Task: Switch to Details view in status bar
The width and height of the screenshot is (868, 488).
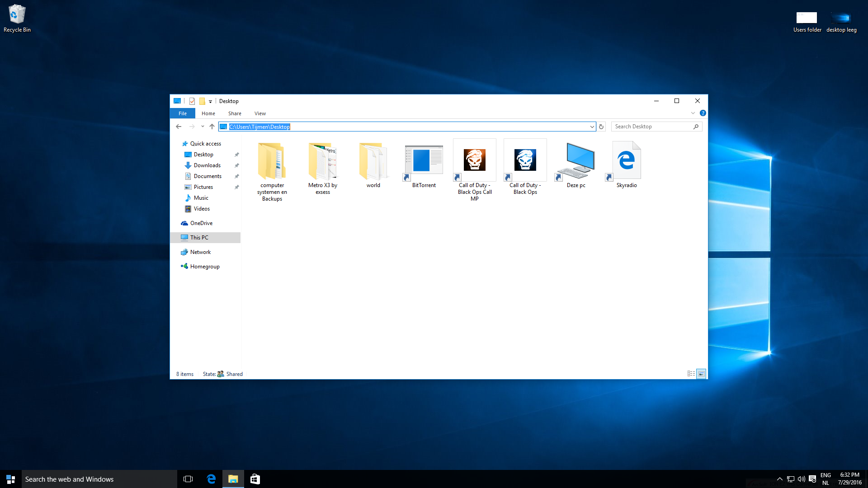Action: point(691,374)
